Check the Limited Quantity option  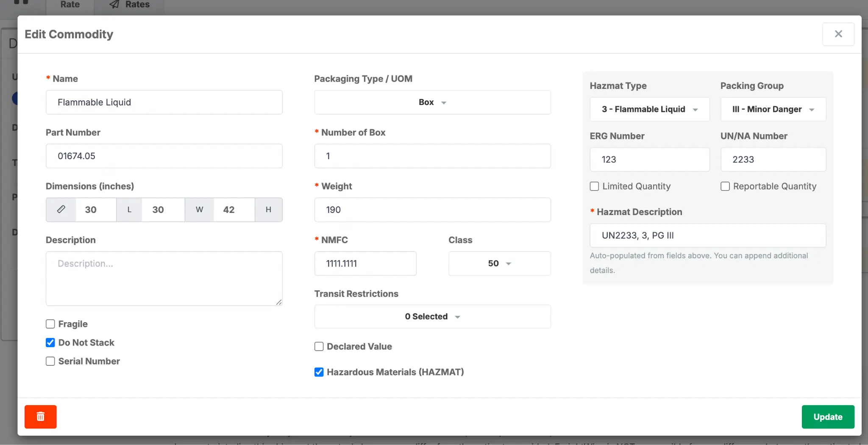pyautogui.click(x=595, y=186)
